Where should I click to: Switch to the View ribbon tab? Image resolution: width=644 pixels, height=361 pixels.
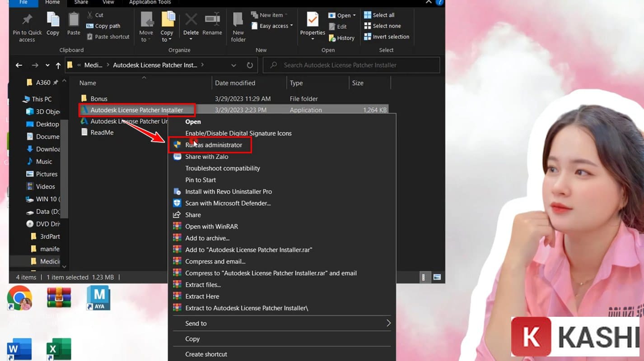tap(108, 2)
